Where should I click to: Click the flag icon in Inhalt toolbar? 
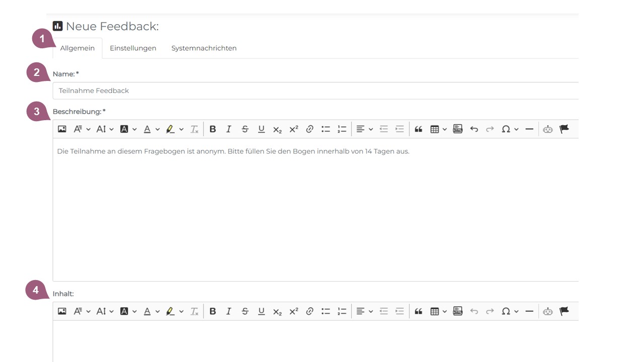click(564, 311)
